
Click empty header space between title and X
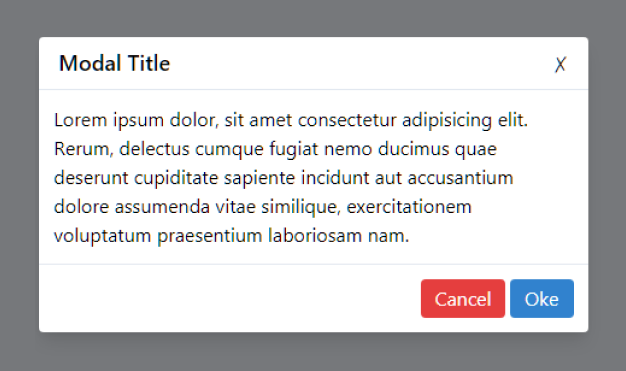[x=359, y=63]
